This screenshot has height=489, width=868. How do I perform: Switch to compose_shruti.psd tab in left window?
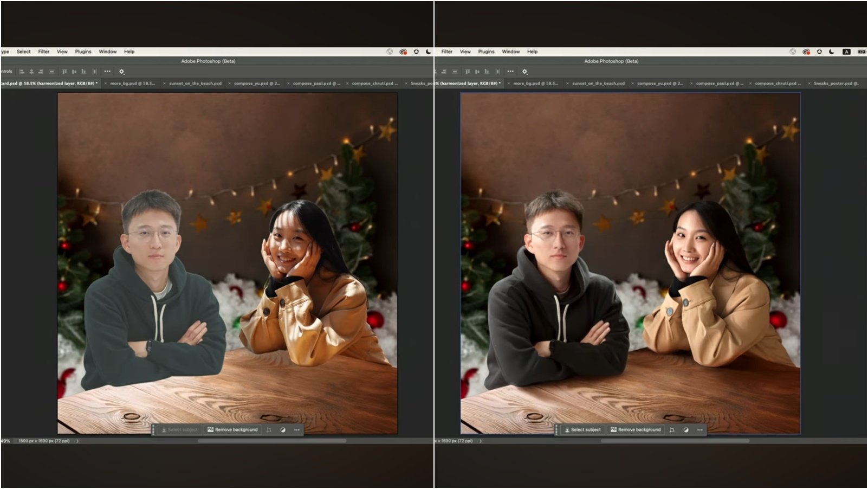click(x=375, y=83)
